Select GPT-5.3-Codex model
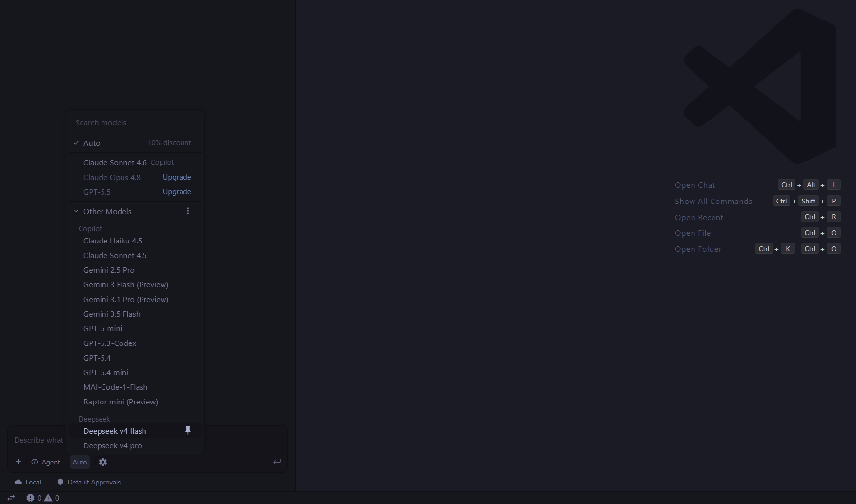 coord(135,343)
